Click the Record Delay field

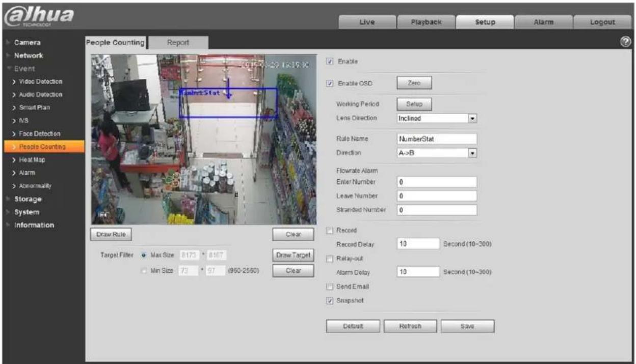pyautogui.click(x=418, y=244)
